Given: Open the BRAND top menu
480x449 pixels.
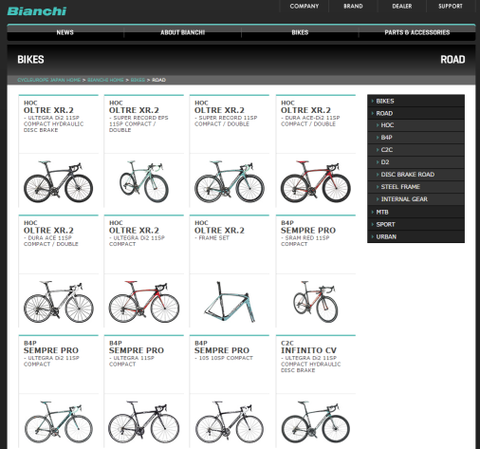Looking at the screenshot, I should tap(353, 6).
